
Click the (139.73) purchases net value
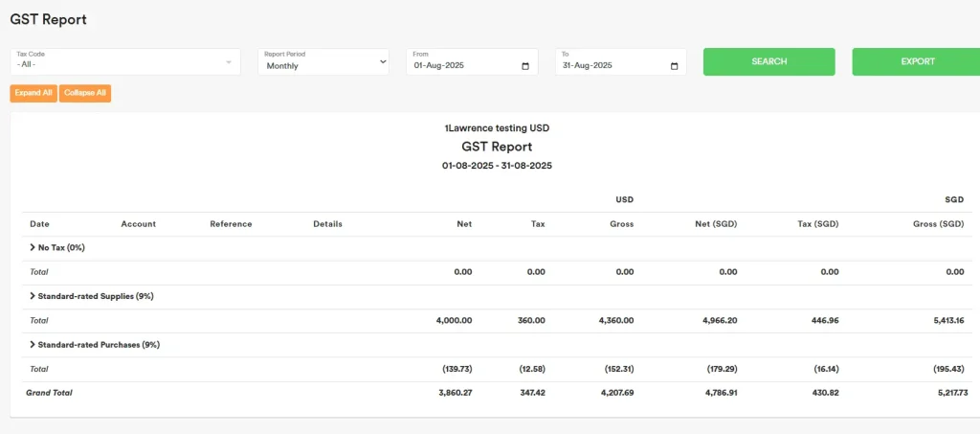[x=457, y=369]
